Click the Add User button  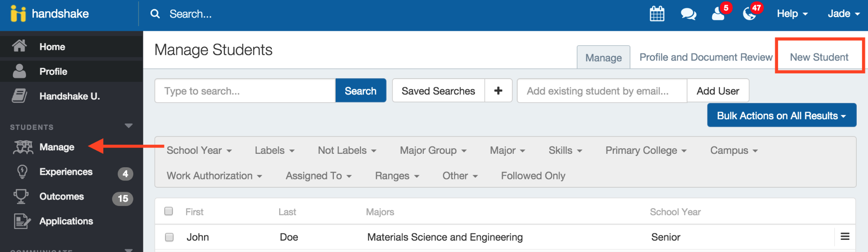click(718, 90)
